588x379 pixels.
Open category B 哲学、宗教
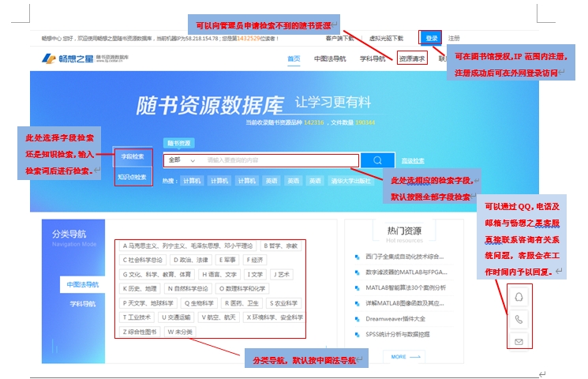point(280,246)
